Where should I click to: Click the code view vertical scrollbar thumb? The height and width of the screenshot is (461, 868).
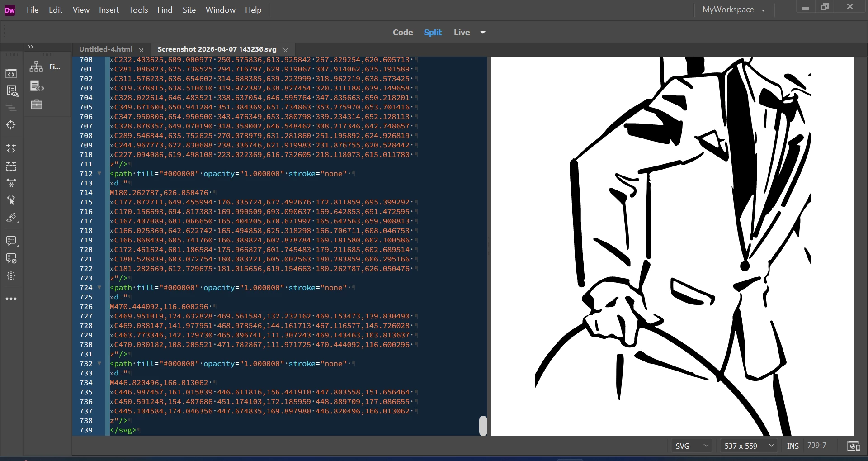483,425
